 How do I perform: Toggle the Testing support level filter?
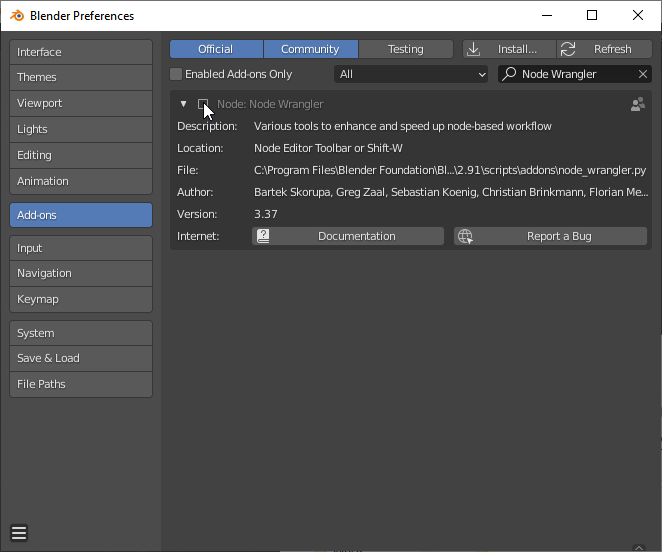point(405,49)
